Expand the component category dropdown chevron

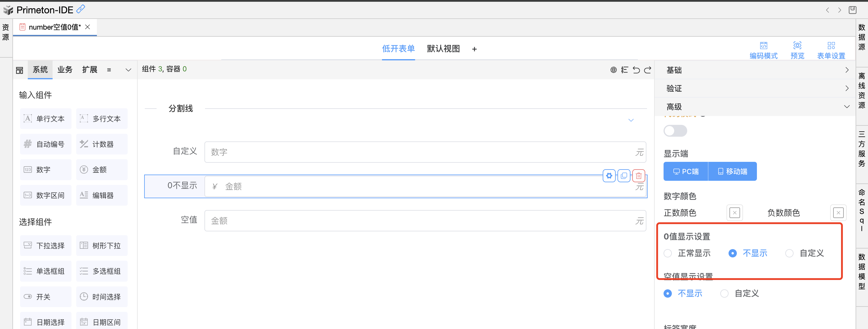click(128, 70)
